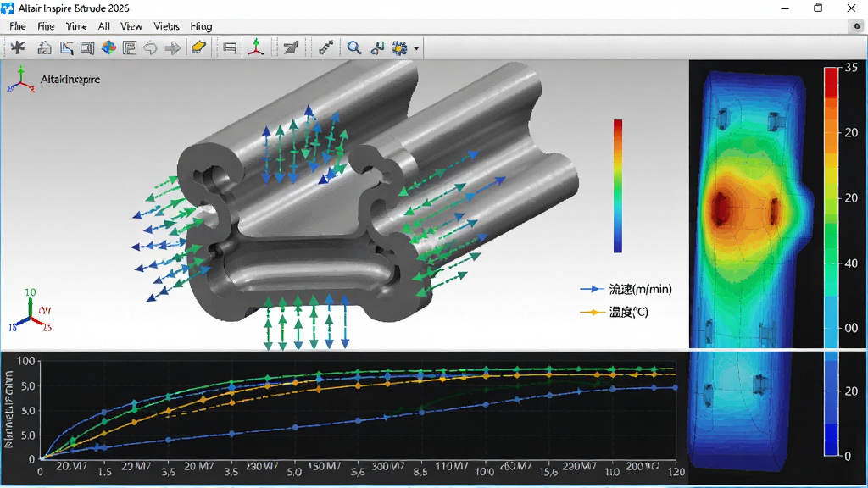Click the eye icon at menu bar end

pyautogui.click(x=856, y=26)
